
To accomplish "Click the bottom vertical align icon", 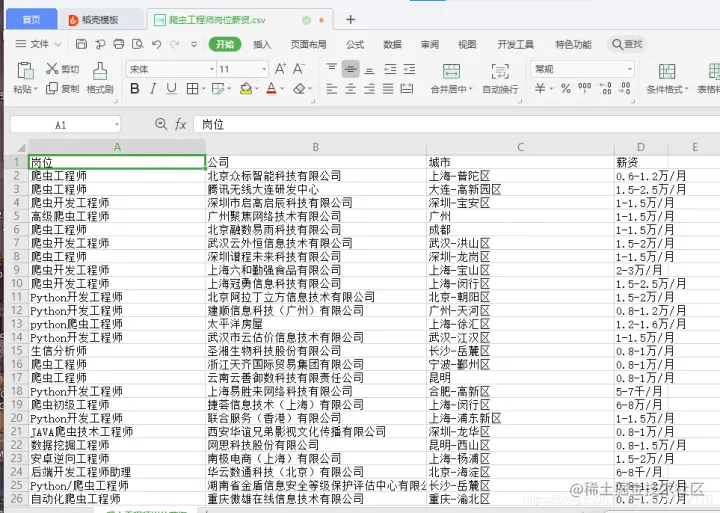I will [x=369, y=70].
